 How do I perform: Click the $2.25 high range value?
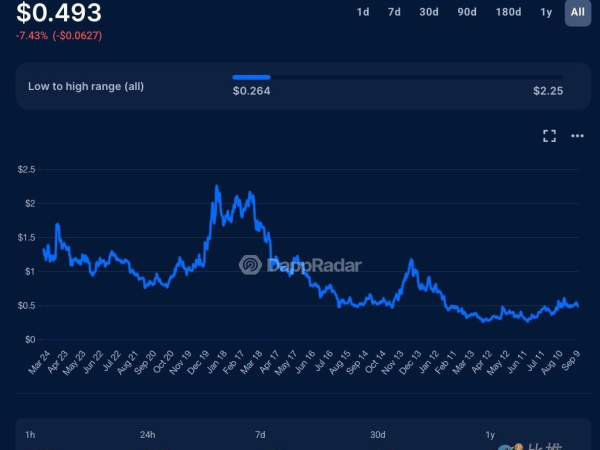(x=548, y=91)
